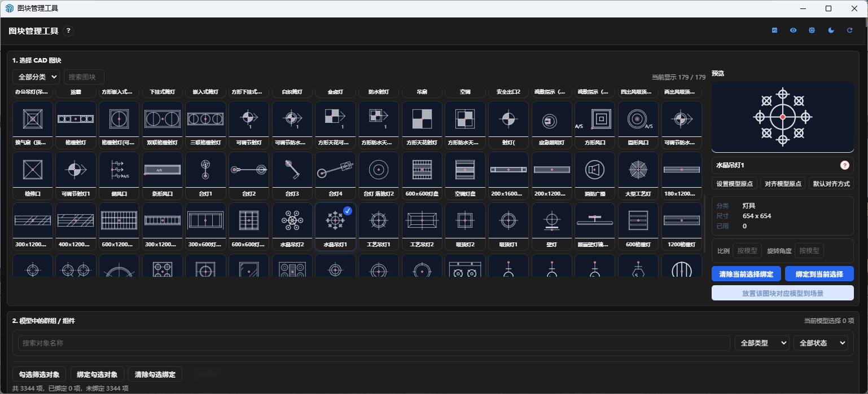This screenshot has height=394, width=868.
Task: Click the checklist icon in top toolbar
Action: [x=774, y=30]
